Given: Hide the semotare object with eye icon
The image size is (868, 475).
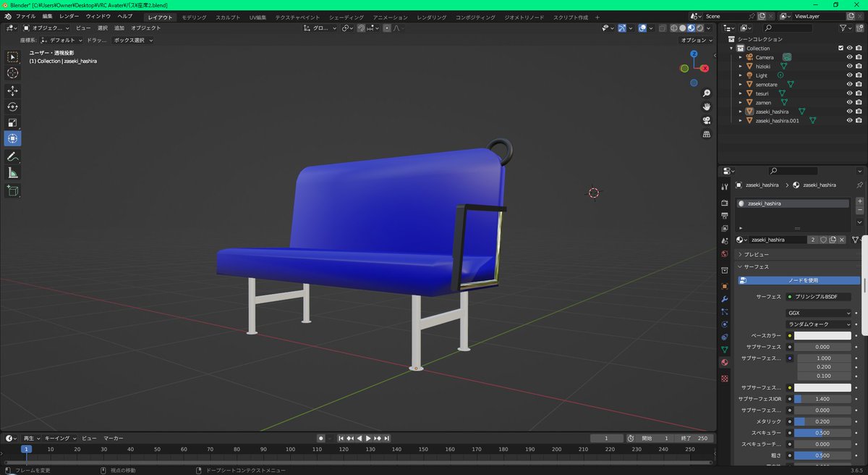Looking at the screenshot, I should point(849,84).
